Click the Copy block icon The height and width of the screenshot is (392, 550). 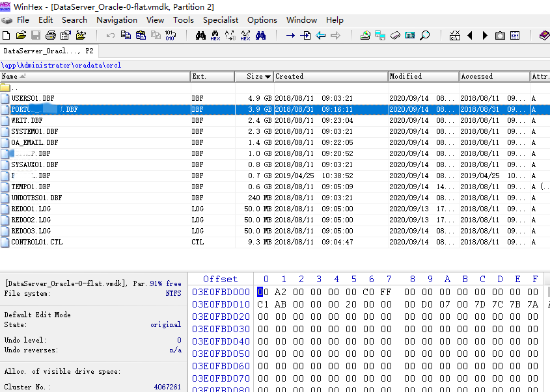point(126,35)
